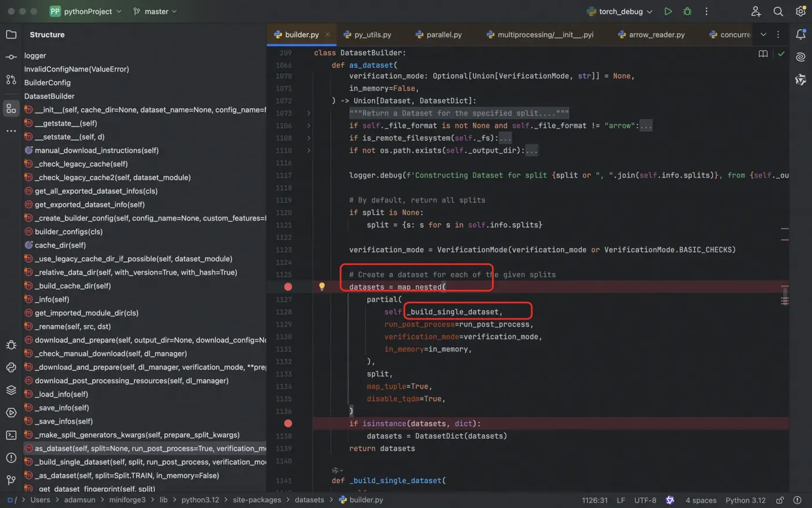Image resolution: width=812 pixels, height=508 pixels.
Task: Select as_dataset method in Structure
Action: (145, 448)
